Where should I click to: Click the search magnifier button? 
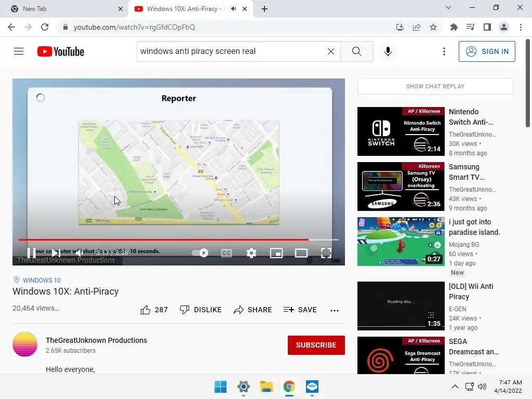[x=356, y=51]
